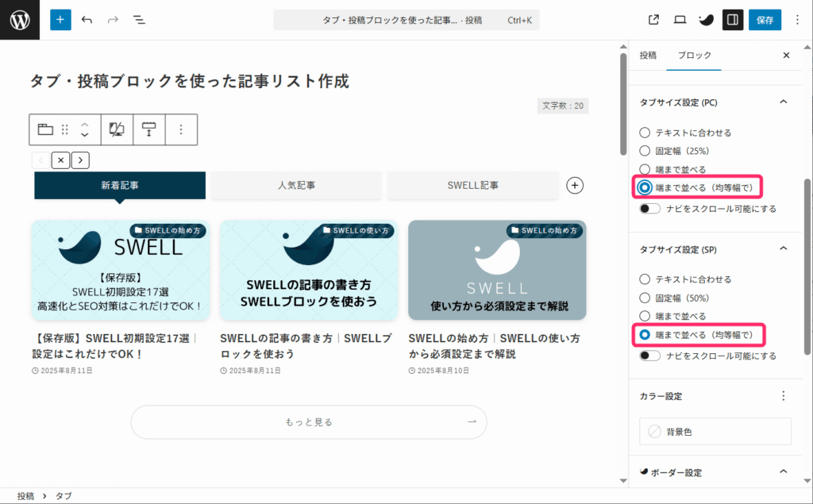Screen dimensions: 813x504
Task: Click 保存 save button
Action: (x=765, y=20)
